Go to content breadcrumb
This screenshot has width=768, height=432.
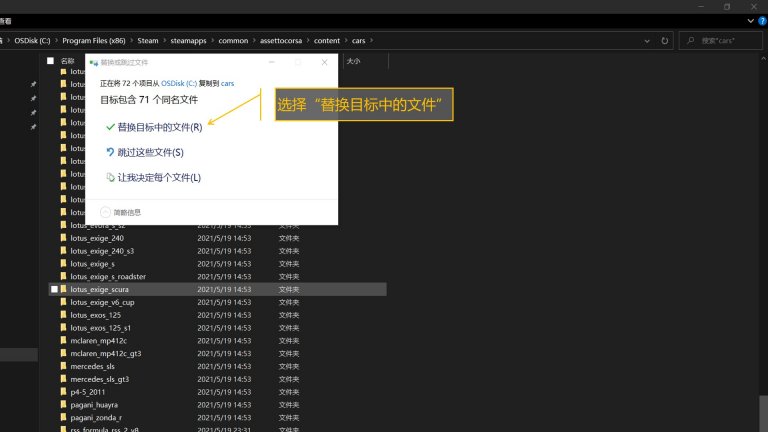click(327, 41)
